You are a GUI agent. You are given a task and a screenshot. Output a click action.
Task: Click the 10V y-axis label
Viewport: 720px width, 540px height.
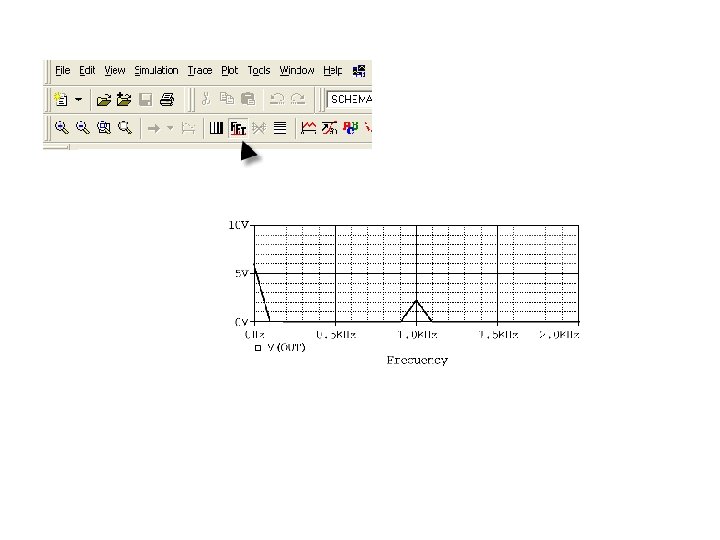[x=238, y=225]
